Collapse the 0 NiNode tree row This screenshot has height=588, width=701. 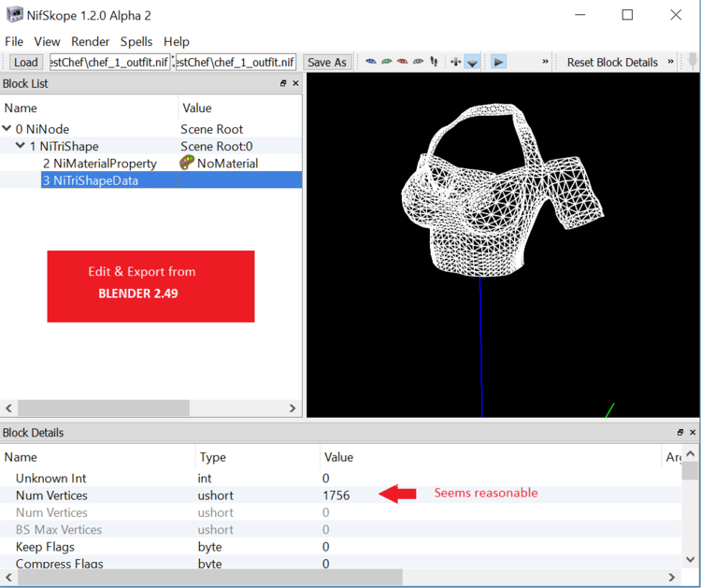(7, 129)
